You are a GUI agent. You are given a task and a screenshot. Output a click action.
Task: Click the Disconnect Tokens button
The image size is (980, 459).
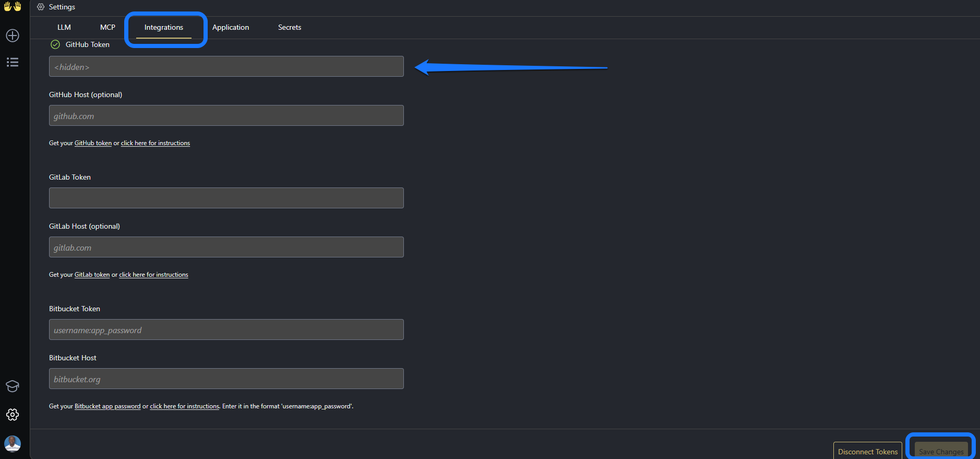(x=868, y=451)
